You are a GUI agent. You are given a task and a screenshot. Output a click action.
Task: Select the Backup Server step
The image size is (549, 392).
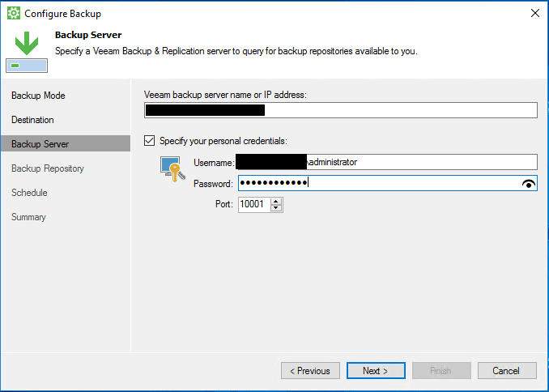click(x=40, y=144)
